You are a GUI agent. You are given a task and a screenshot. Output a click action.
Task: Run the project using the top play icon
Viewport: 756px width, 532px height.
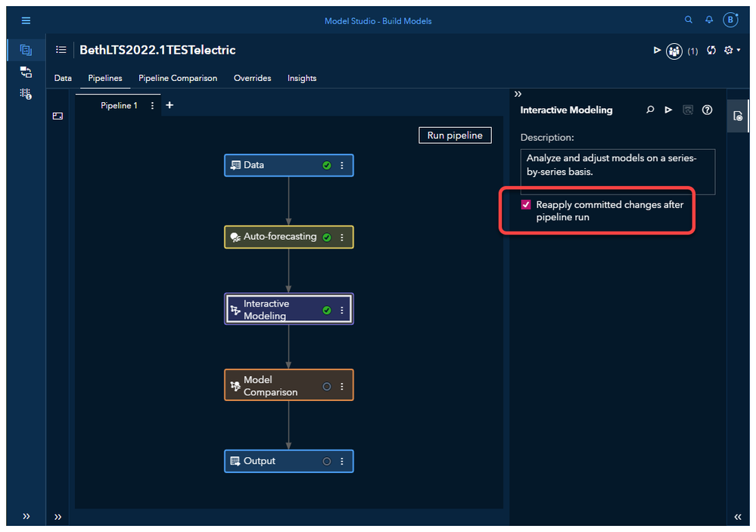[x=657, y=50]
